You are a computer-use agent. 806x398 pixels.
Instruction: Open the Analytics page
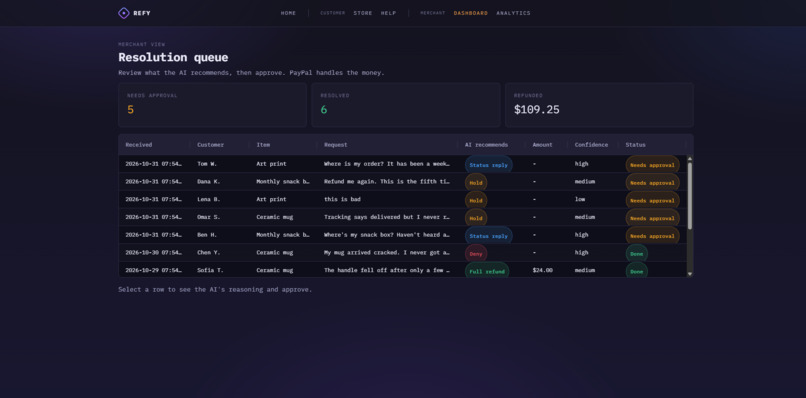tap(514, 13)
